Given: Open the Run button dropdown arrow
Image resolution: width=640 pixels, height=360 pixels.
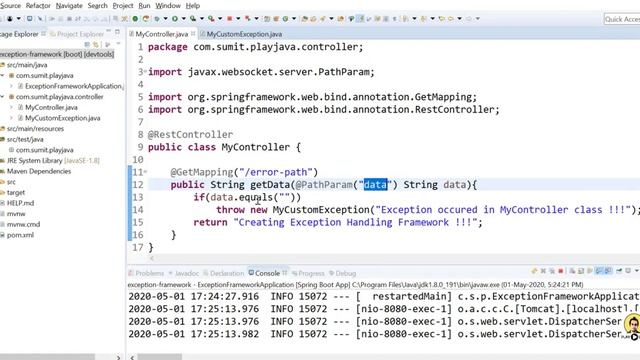Looking at the screenshot, I should coord(184,19).
